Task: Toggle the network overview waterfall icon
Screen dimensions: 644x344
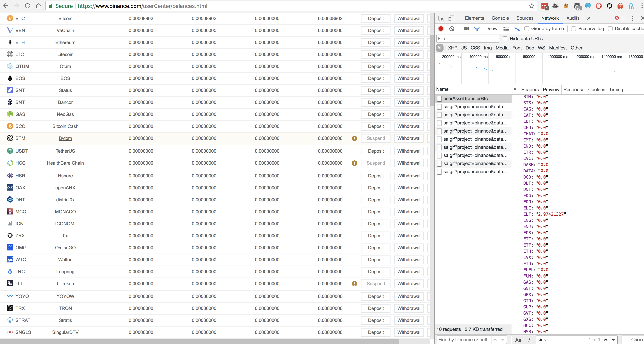Action: click(517, 29)
